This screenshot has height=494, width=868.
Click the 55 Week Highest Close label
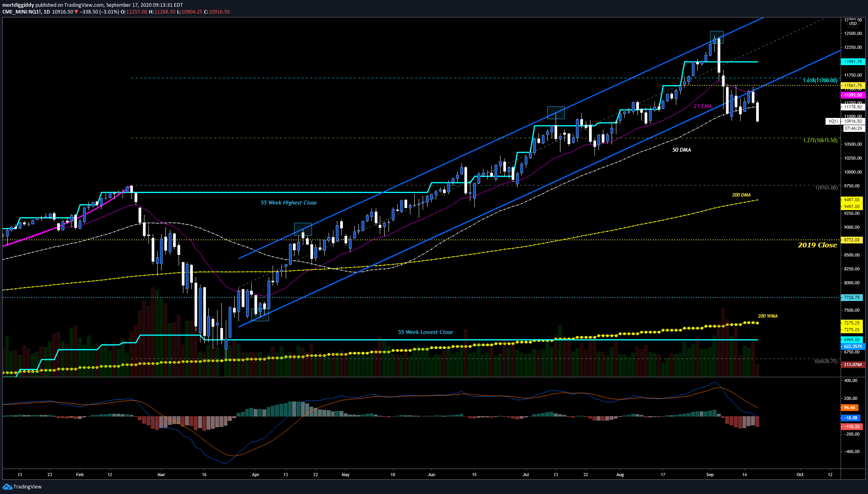tap(289, 203)
